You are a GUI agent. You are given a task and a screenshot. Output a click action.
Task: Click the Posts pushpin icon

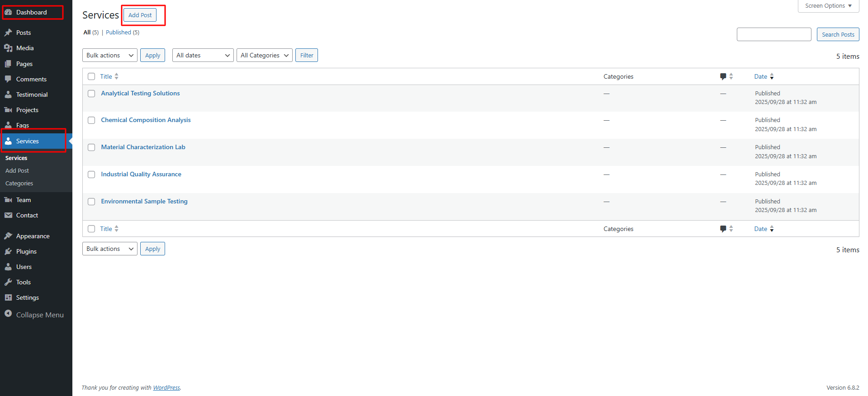coord(8,33)
